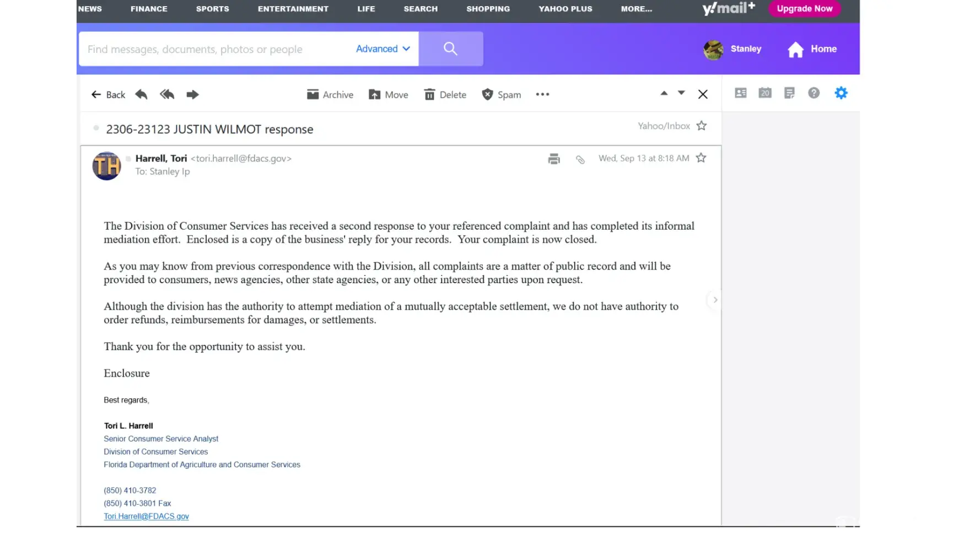This screenshot has height=551, width=980.
Task: Click the Yahoo Mail Plus logo
Action: (729, 8)
